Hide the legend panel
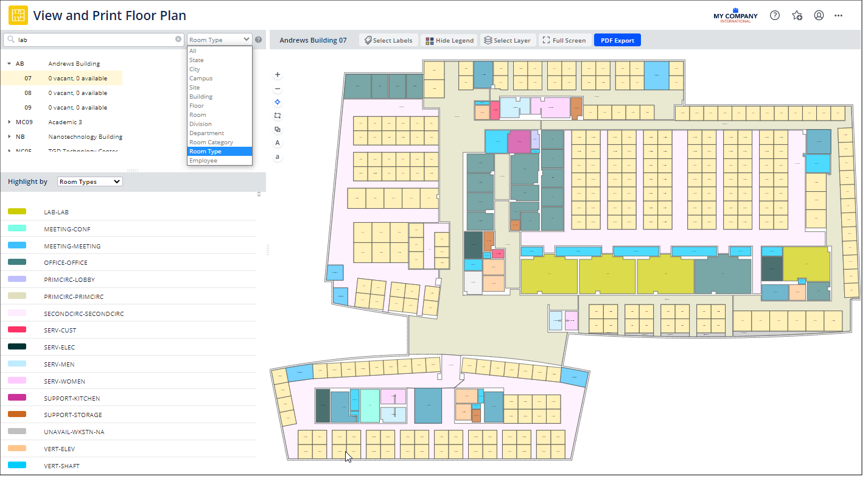Viewport: 868px width, 481px height. (449, 40)
